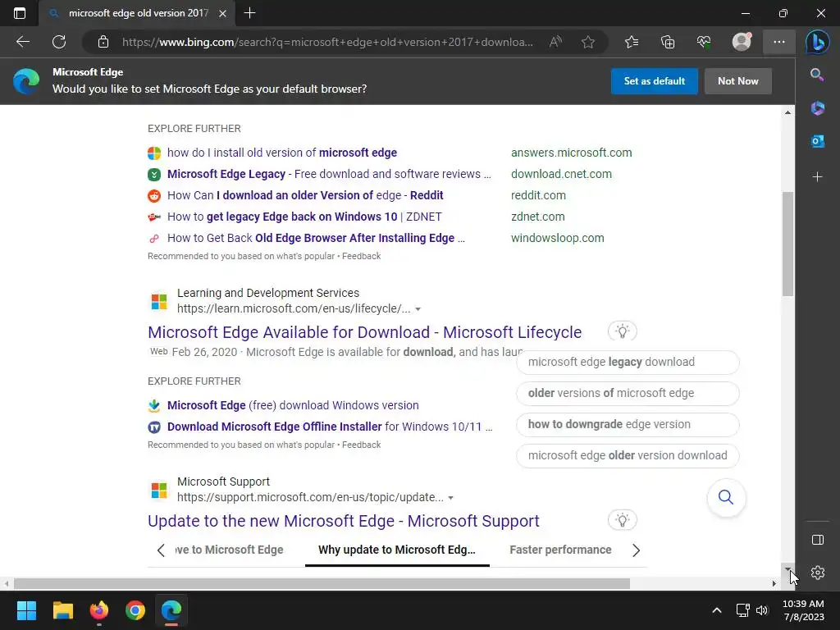Open Reddit older version of edge link
The image size is (840, 630).
click(305, 195)
